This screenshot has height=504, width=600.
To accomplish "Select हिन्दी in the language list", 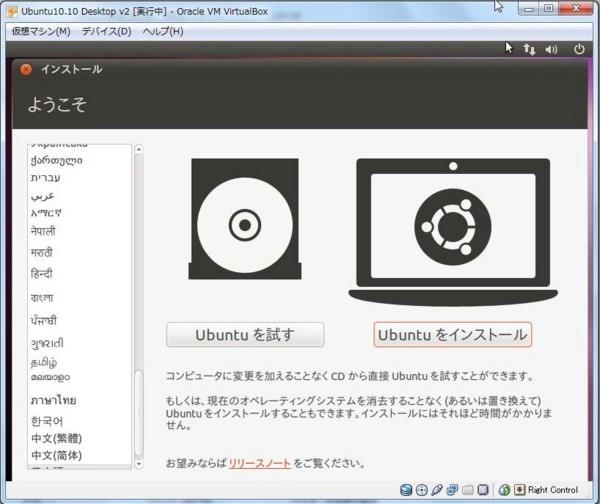I will pyautogui.click(x=42, y=274).
